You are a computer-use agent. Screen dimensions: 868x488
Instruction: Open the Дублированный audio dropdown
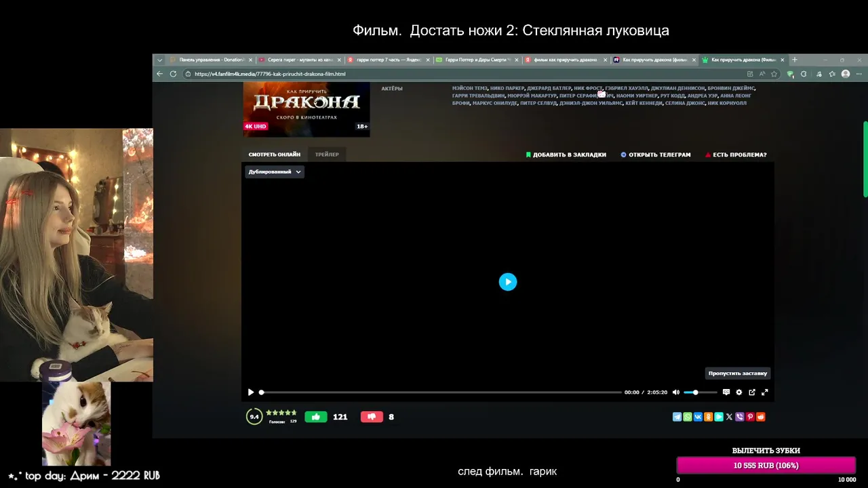click(275, 172)
